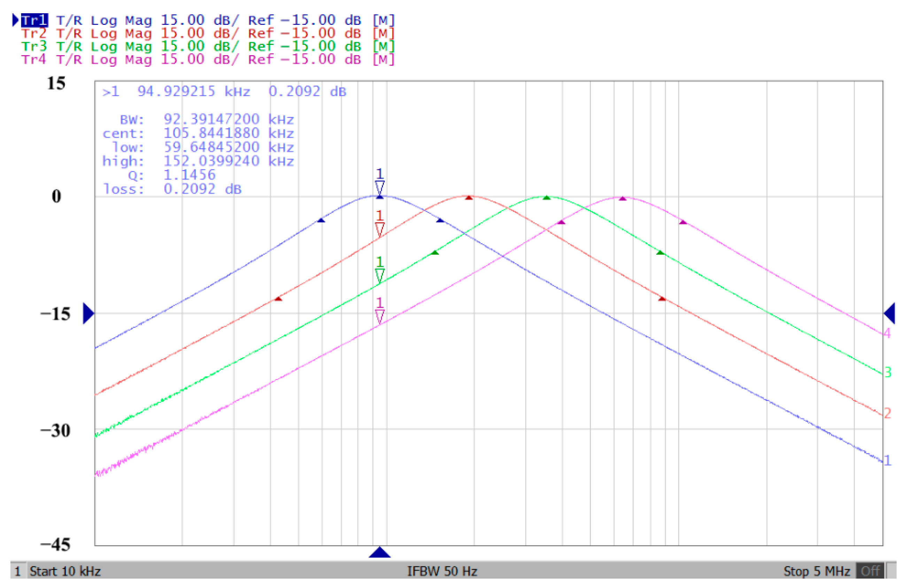
Task: Click the IFBW 50 Hz setting
Action: tap(442, 571)
